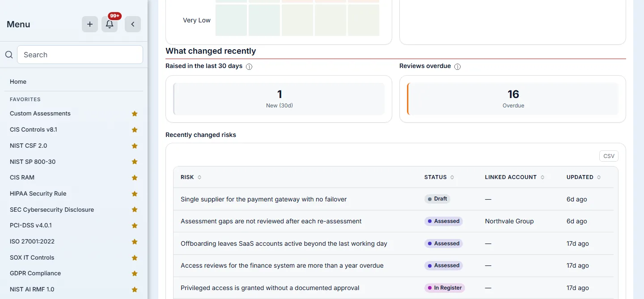Image resolution: width=644 pixels, height=299 pixels.
Task: Click the Very Low heatmap row label
Action: click(197, 20)
